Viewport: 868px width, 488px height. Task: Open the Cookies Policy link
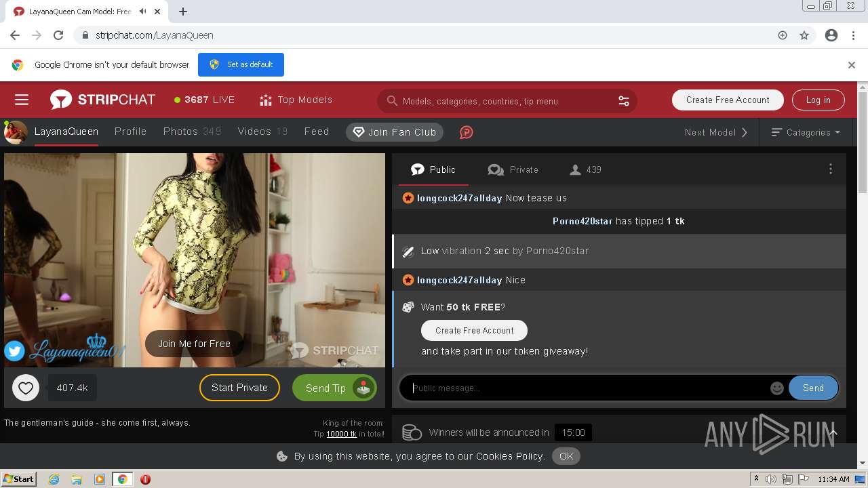point(510,456)
